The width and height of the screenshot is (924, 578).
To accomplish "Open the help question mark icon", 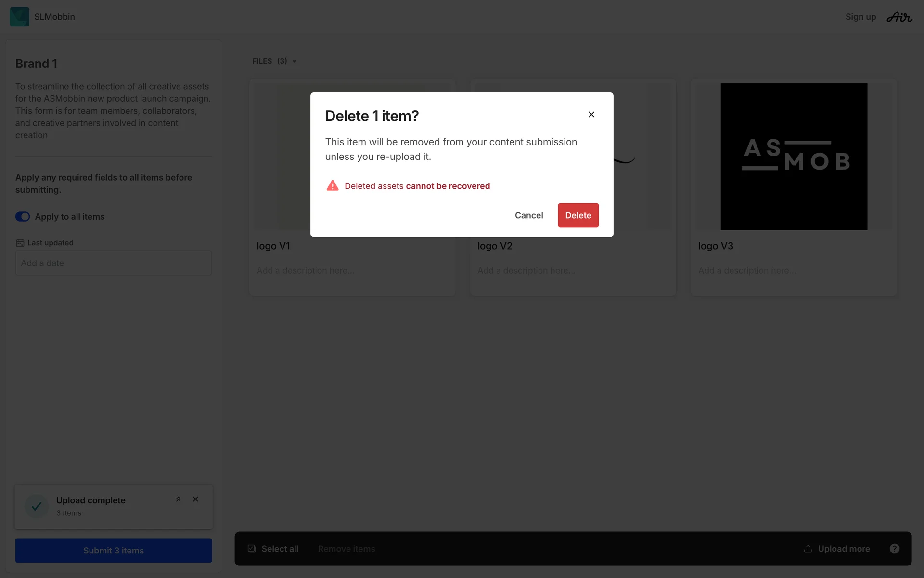I will pyautogui.click(x=894, y=549).
